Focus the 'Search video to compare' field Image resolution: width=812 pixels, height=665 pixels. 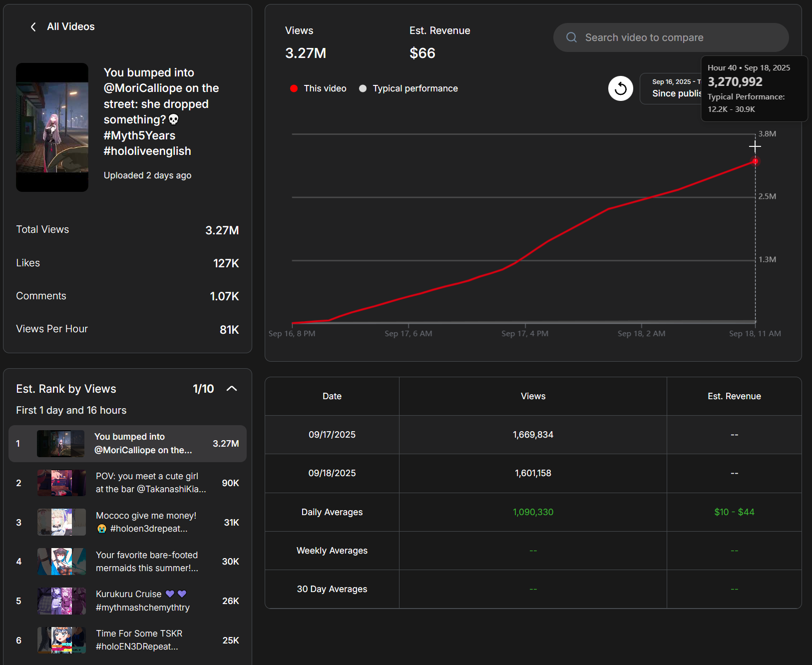(x=671, y=37)
